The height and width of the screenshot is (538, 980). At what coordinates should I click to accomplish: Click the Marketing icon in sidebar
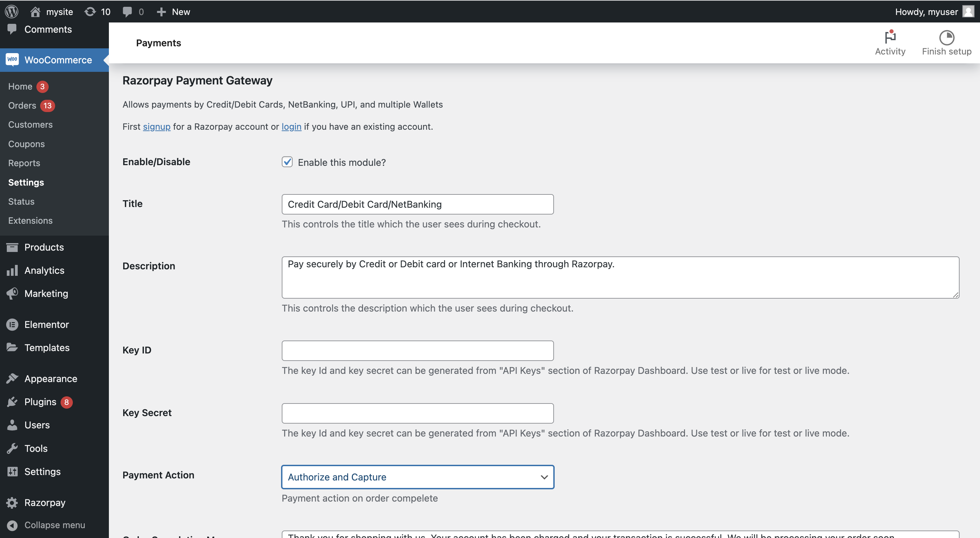click(12, 294)
